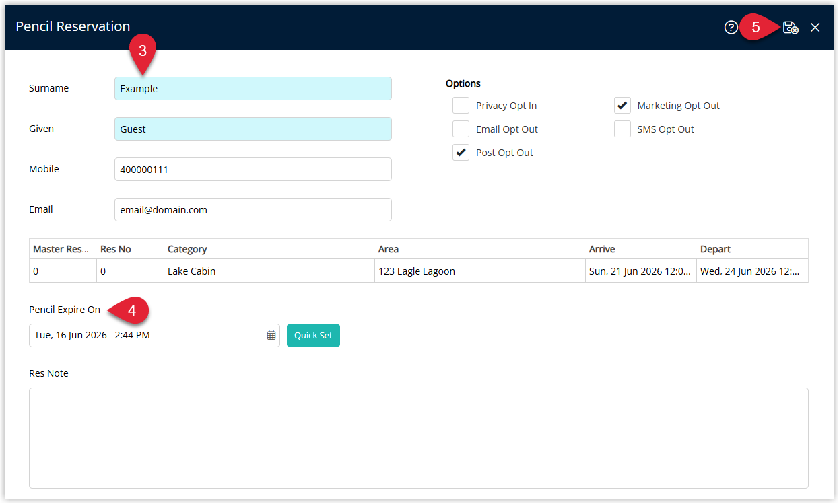Tick the SMS Opt Out checkbox

(622, 129)
